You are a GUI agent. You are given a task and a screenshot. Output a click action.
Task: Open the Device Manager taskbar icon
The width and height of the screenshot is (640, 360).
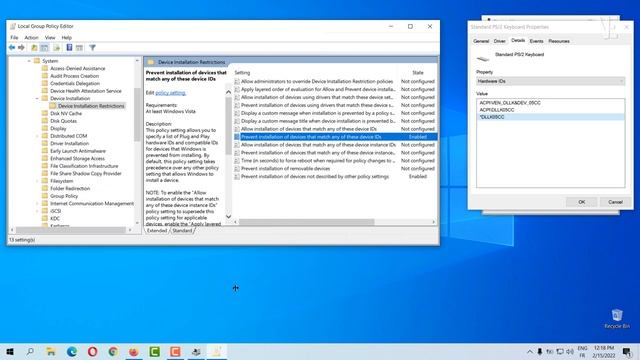pos(196,351)
